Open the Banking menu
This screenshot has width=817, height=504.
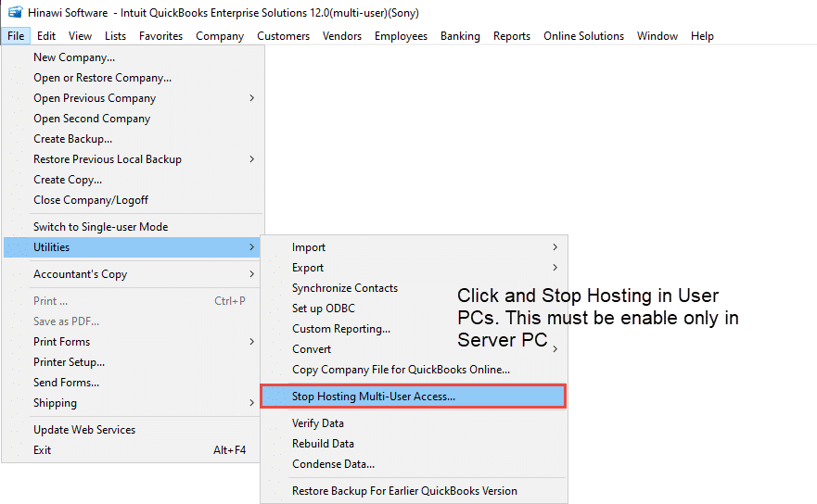[460, 36]
